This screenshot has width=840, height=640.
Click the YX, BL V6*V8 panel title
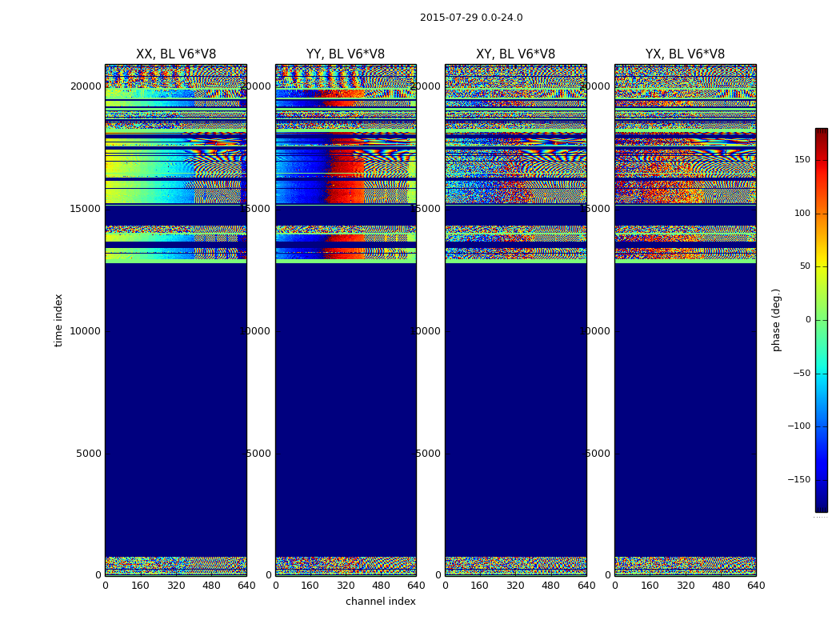coord(685,54)
